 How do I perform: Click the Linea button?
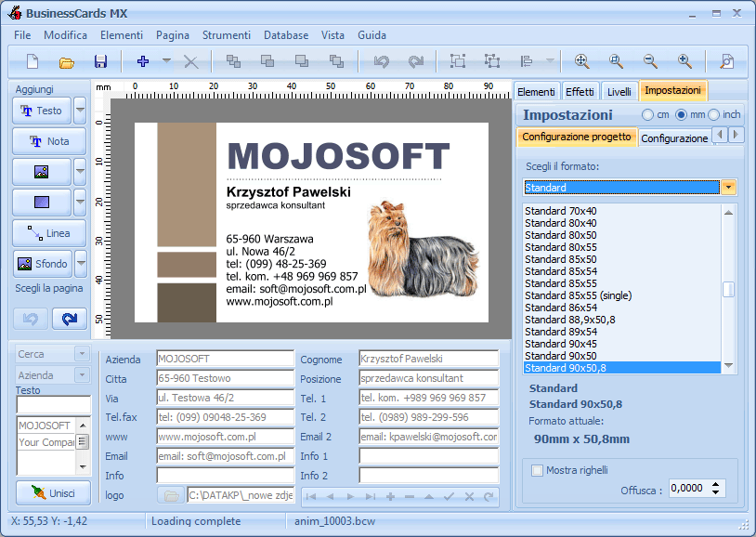coord(49,233)
